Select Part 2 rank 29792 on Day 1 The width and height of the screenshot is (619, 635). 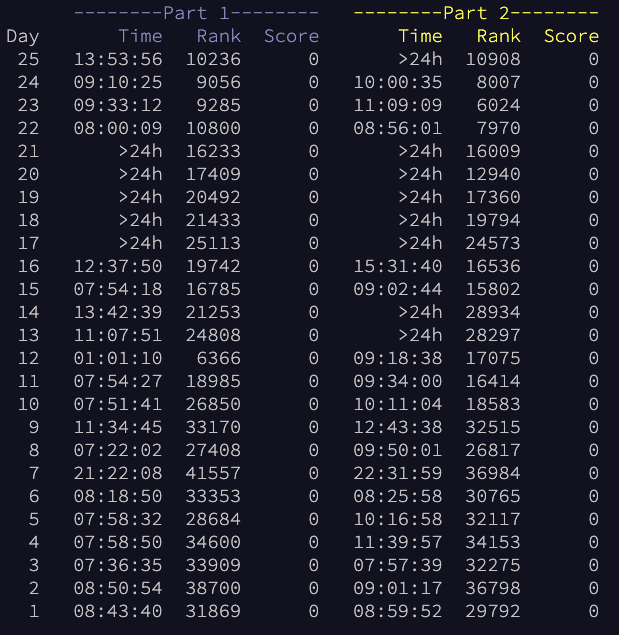point(493,611)
